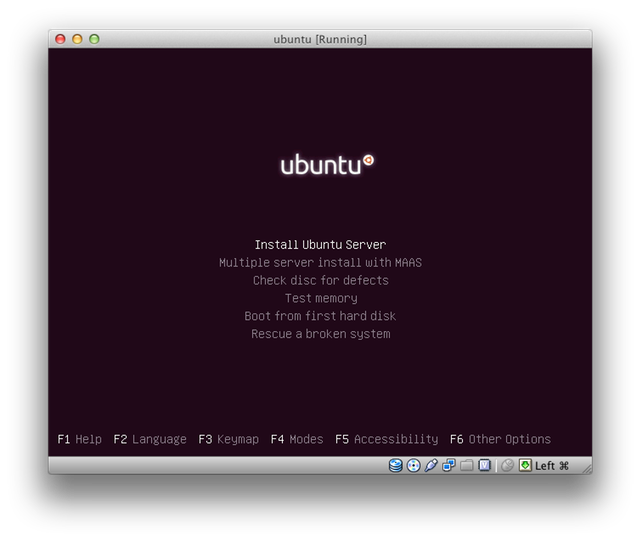Viewport: 640px width, 541px height.
Task: Click the virtualization (V) chip indicator
Action: point(484,465)
